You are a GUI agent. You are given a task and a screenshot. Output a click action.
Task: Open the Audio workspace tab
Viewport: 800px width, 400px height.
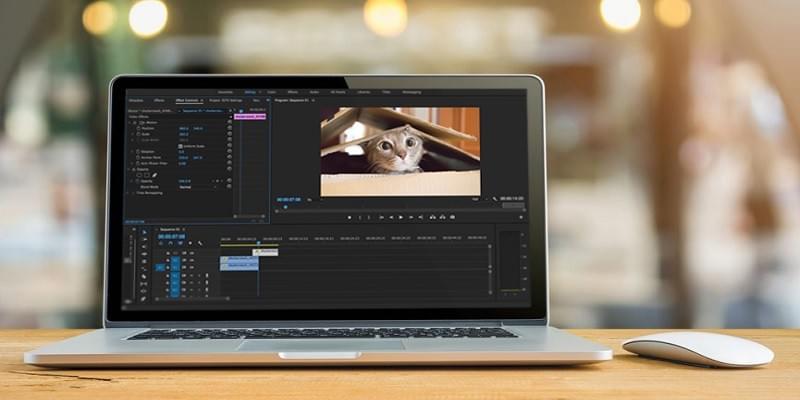pyautogui.click(x=314, y=92)
